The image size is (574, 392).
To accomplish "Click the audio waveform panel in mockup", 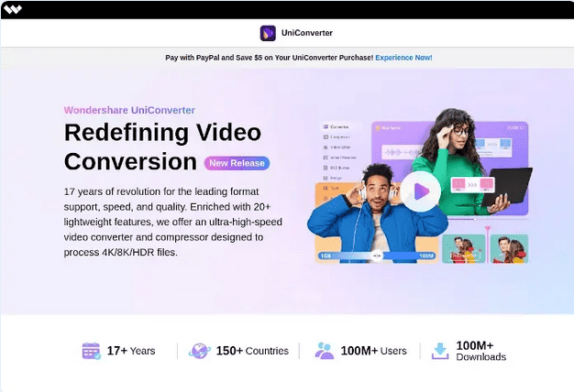I will click(x=402, y=151).
